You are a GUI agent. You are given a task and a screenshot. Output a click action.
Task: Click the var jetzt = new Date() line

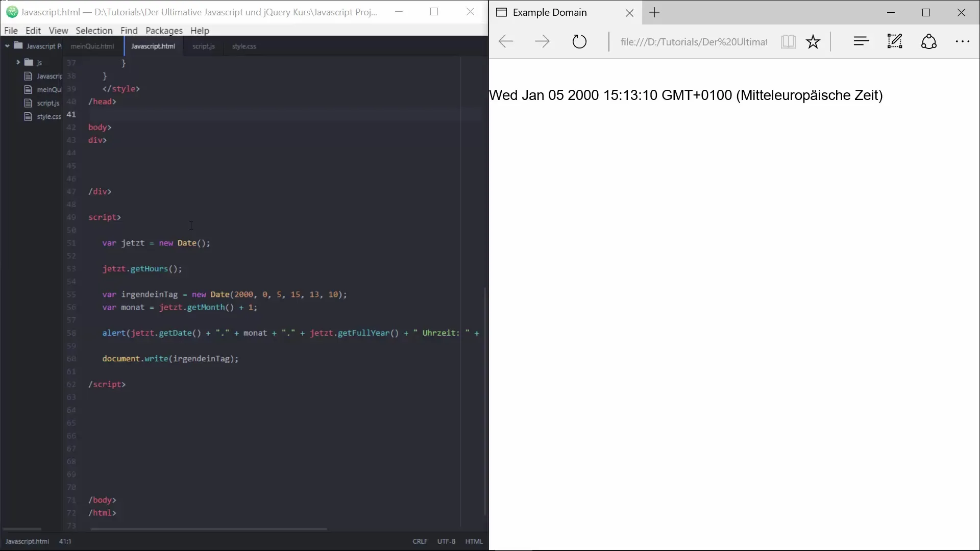156,243
